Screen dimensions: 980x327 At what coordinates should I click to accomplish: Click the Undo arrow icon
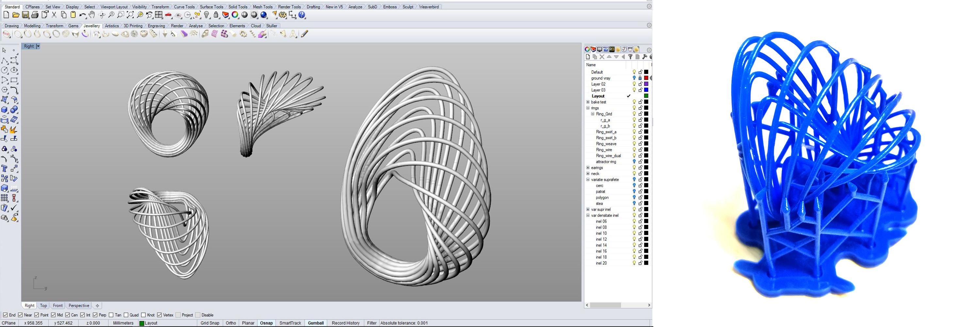82,15
